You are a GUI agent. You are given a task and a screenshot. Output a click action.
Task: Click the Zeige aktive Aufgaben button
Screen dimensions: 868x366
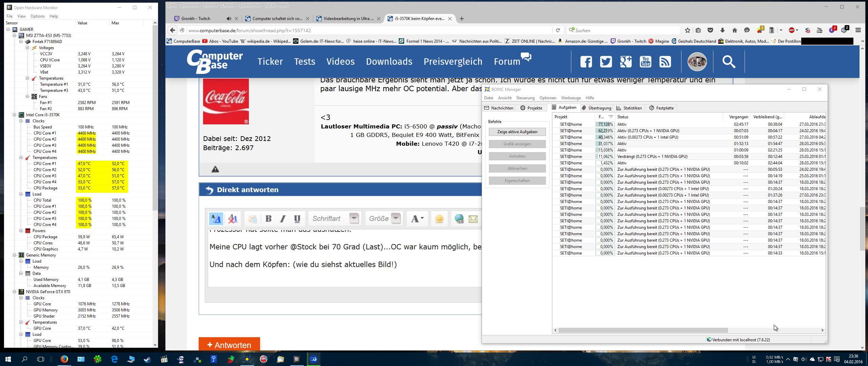tap(517, 132)
